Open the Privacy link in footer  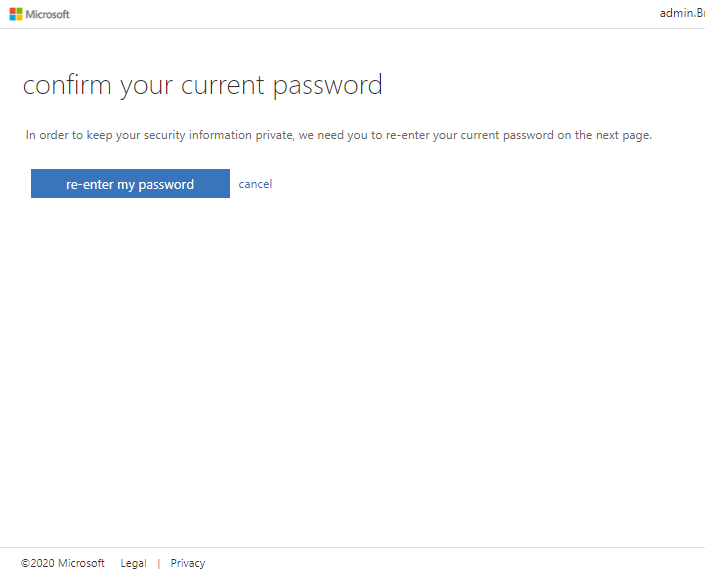pyautogui.click(x=188, y=563)
